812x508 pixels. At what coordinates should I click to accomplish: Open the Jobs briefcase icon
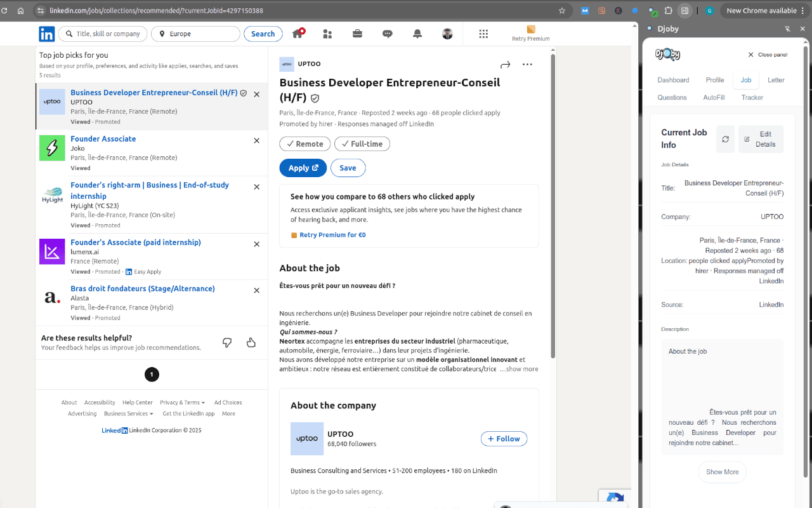[357, 34]
